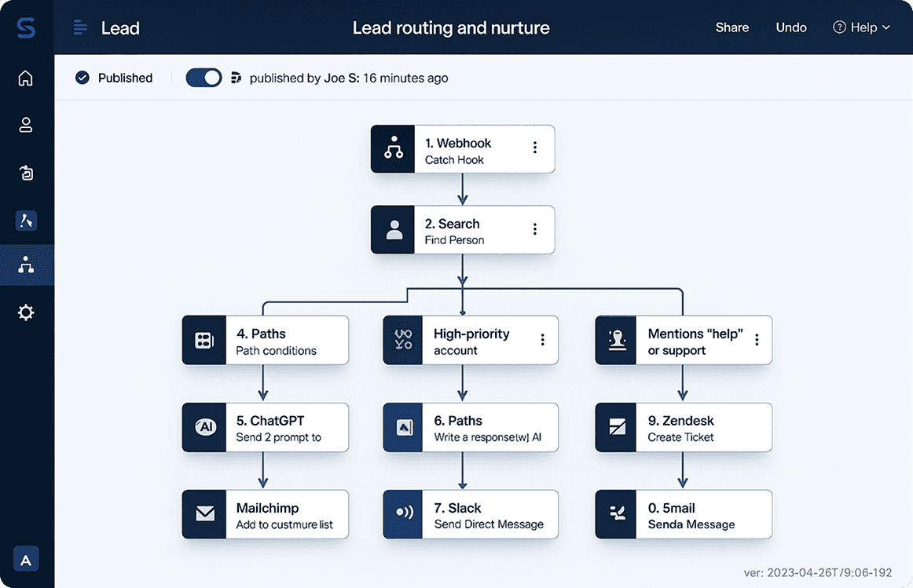The width and height of the screenshot is (913, 588).
Task: Open Home from the sidebar
Action: pos(26,78)
